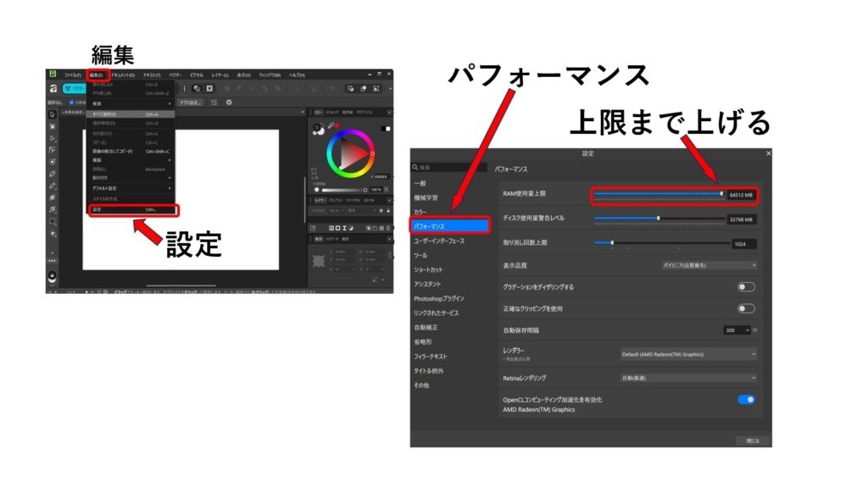Select ショートカット in settings sidebar
The image size is (868, 482).
(428, 269)
